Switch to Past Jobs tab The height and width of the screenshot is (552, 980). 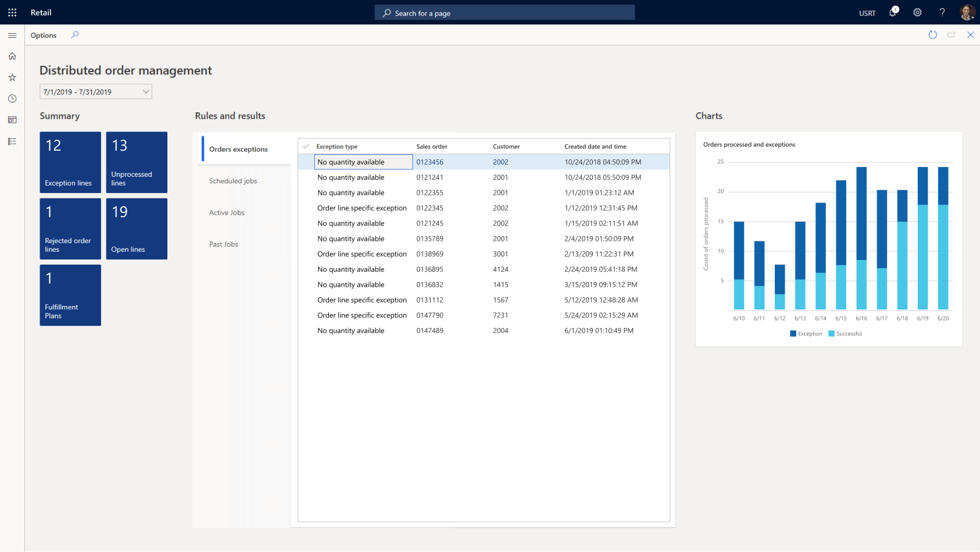(x=224, y=244)
